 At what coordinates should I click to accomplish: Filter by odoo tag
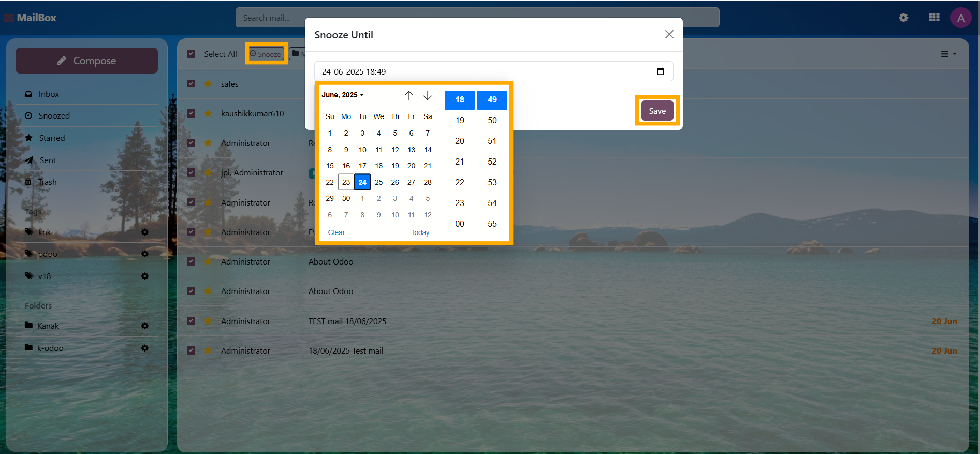48,254
